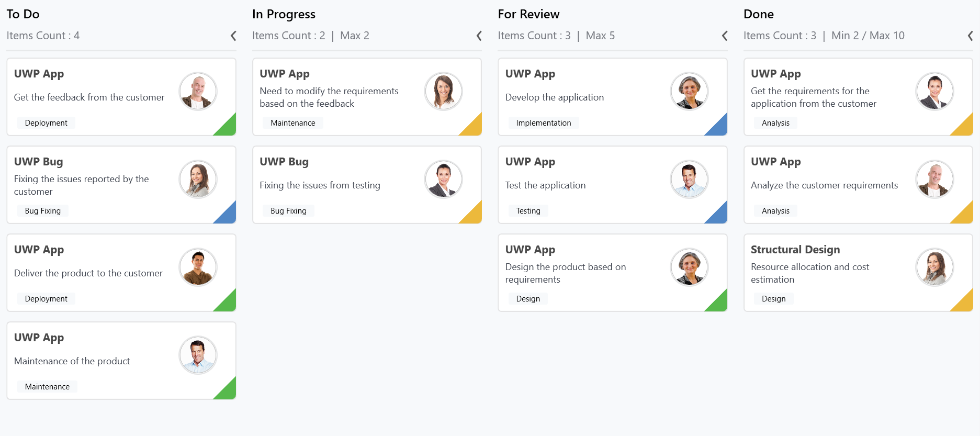Viewport: 980px width, 436px height.
Task: Click blue corner marker on 'Test the application' card
Action: click(x=719, y=216)
